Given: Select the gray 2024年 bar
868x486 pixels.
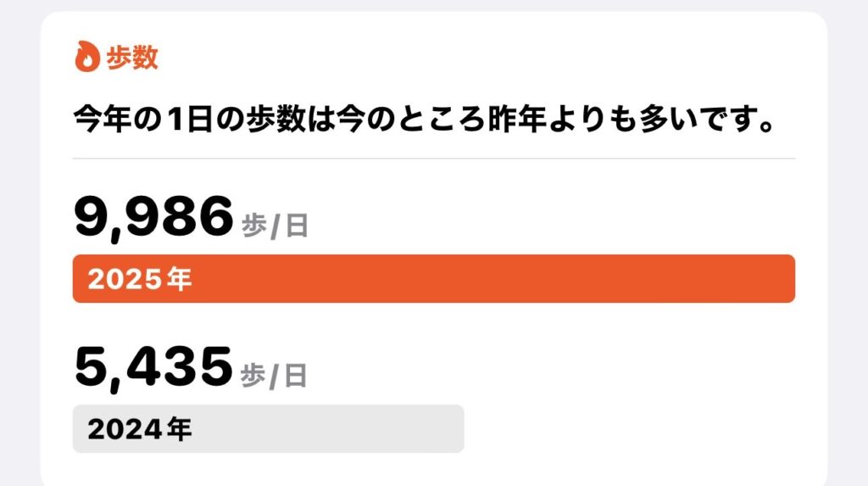Looking at the screenshot, I should point(269,429).
